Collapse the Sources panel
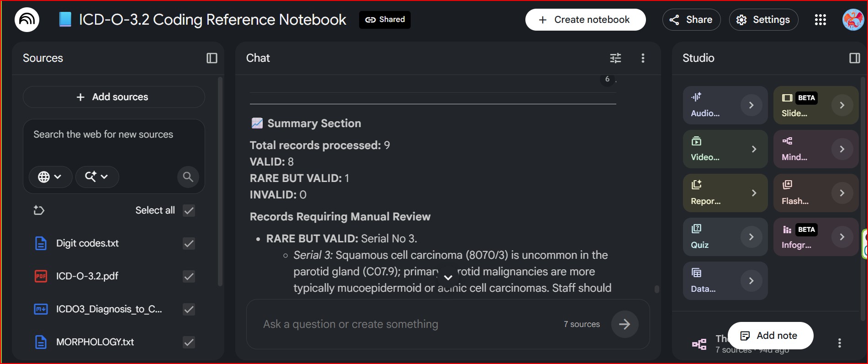Screen dimensions: 868x364 click(212, 58)
